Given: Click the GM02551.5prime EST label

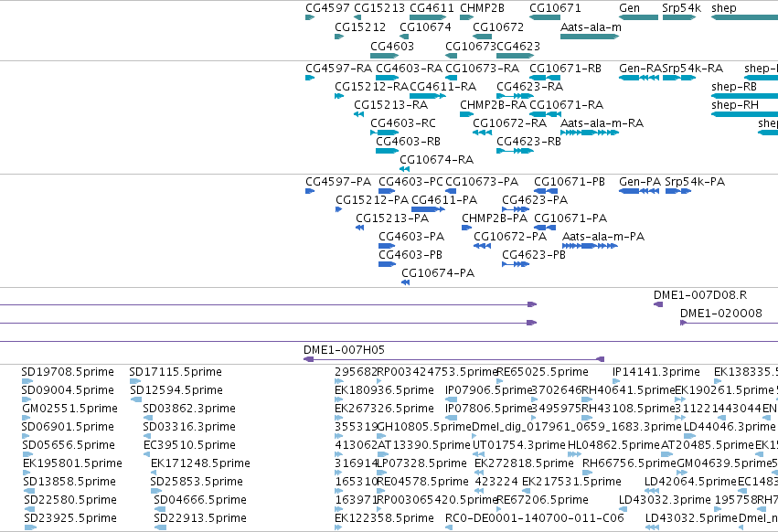Looking at the screenshot, I should pyautogui.click(x=70, y=409).
